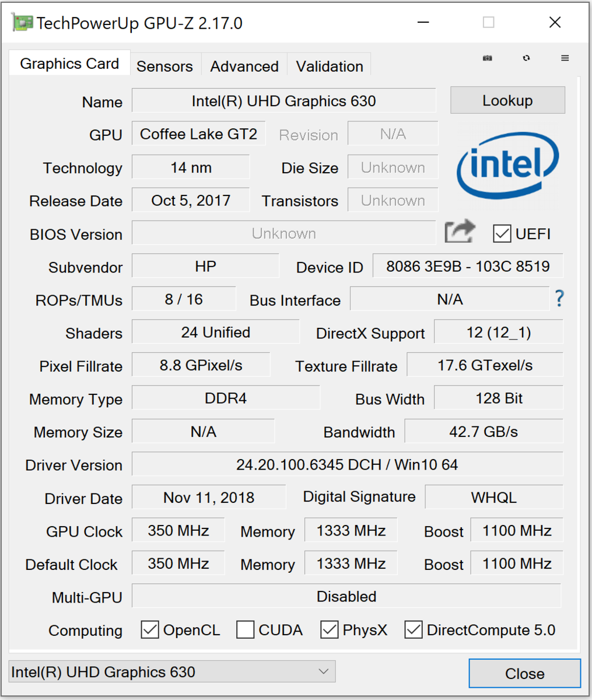
Task: Select the Validation tab
Action: 330,66
